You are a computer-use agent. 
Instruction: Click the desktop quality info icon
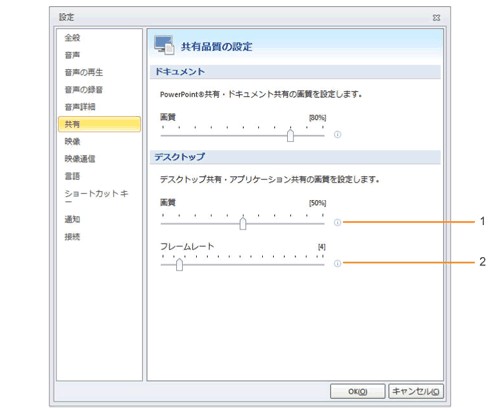[337, 222]
